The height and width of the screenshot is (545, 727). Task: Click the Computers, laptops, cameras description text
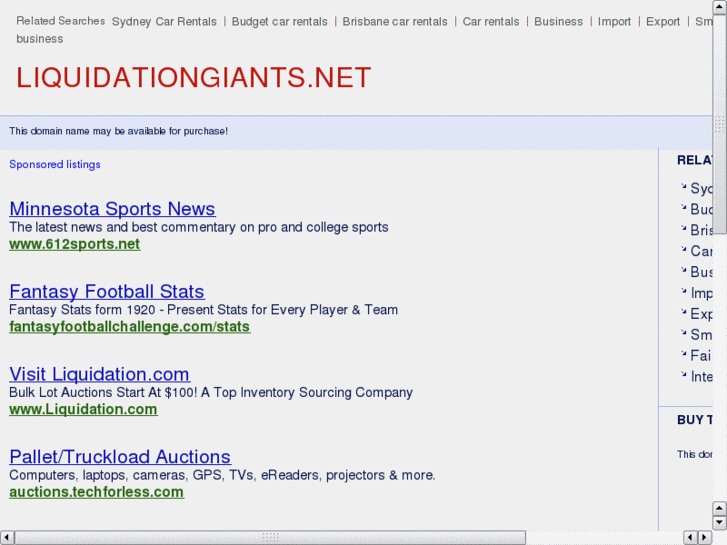223,475
